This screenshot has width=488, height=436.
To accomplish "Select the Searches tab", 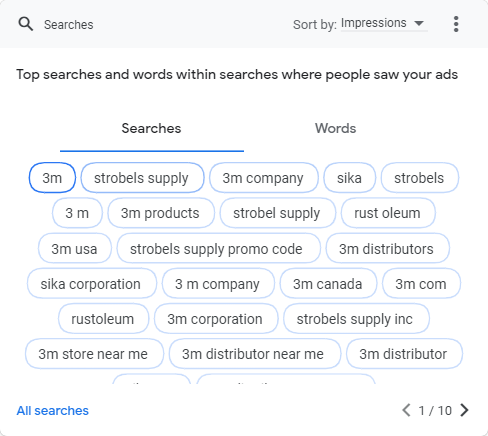I will (151, 129).
